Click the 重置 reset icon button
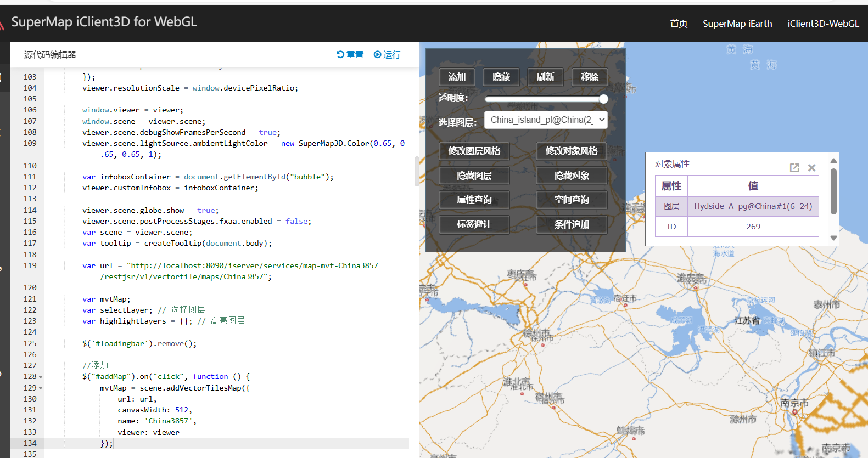This screenshot has height=458, width=868. point(350,55)
